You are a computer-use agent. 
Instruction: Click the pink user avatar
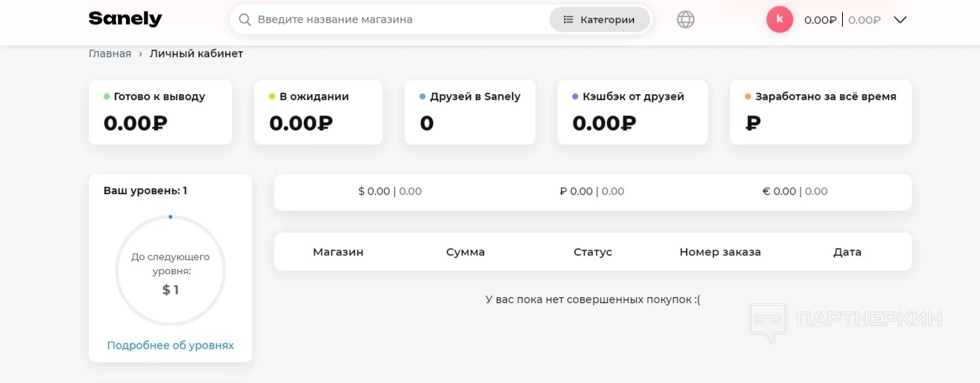pyautogui.click(x=780, y=19)
